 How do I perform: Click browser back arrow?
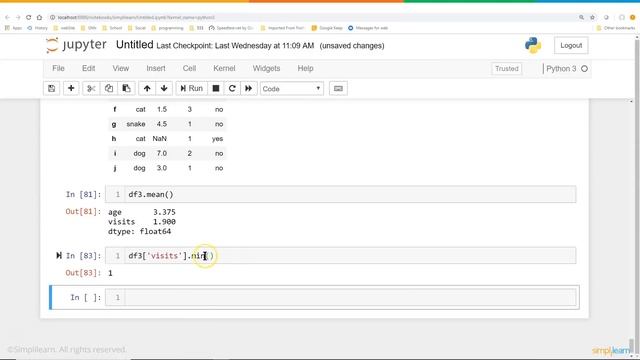[7, 17]
